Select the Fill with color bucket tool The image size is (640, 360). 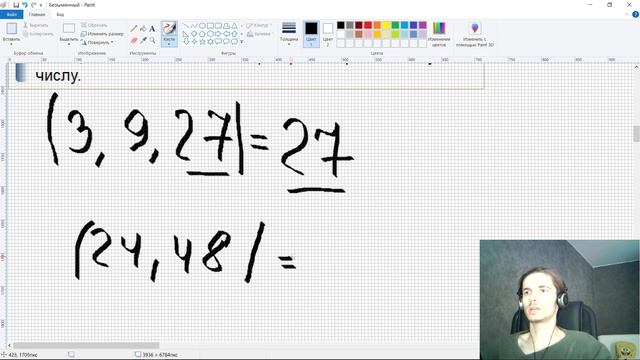(x=143, y=29)
